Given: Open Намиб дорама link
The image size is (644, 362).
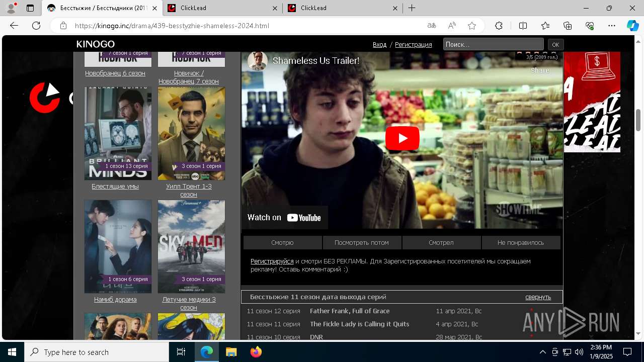Looking at the screenshot, I should tap(115, 299).
